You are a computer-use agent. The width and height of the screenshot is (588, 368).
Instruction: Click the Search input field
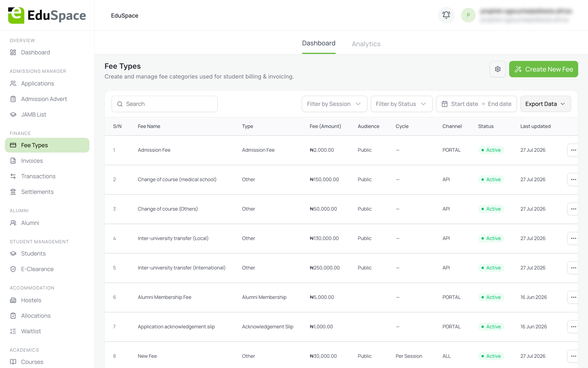[x=164, y=104]
